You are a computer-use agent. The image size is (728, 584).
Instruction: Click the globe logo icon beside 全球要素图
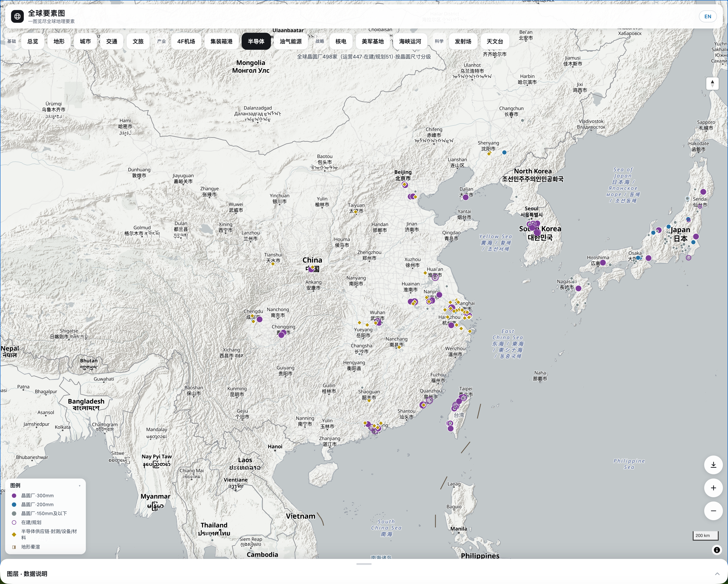click(x=17, y=16)
